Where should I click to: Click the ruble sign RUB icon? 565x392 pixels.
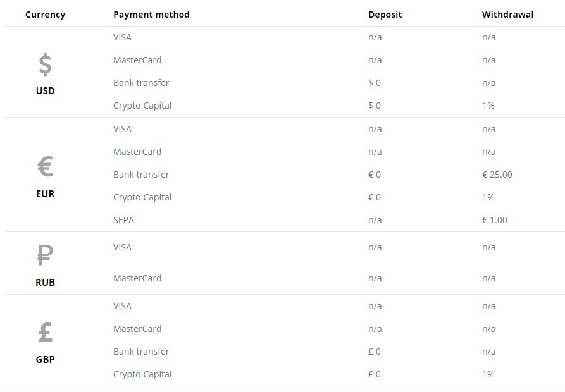coord(45,255)
